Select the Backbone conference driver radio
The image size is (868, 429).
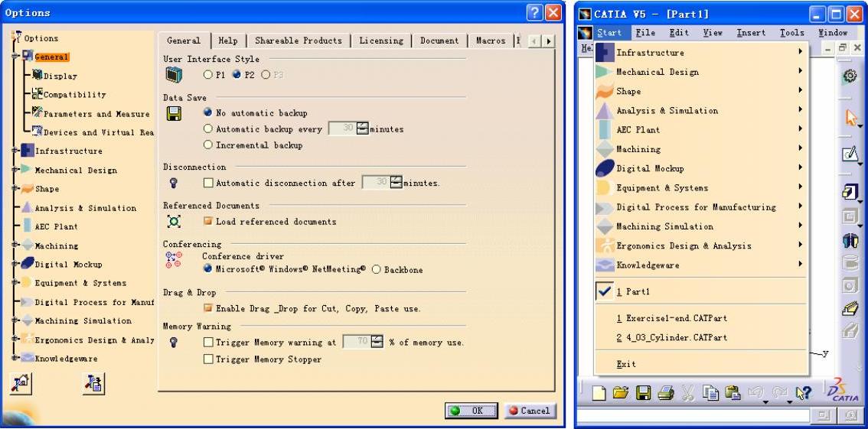pos(377,270)
